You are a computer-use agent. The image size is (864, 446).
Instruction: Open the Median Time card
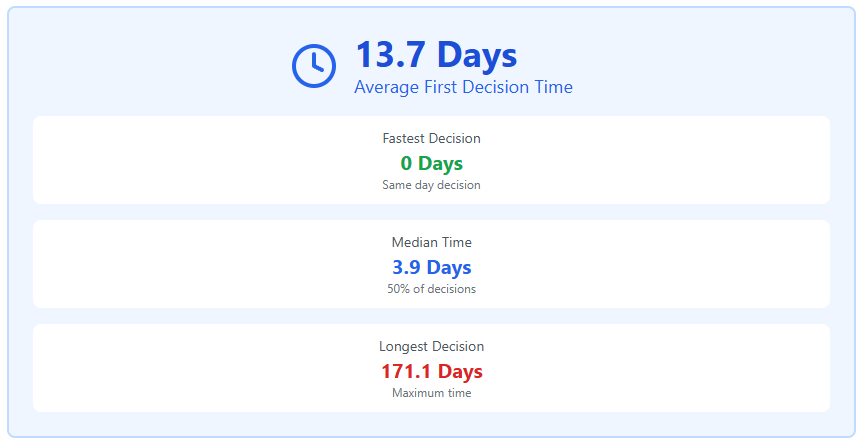431,264
